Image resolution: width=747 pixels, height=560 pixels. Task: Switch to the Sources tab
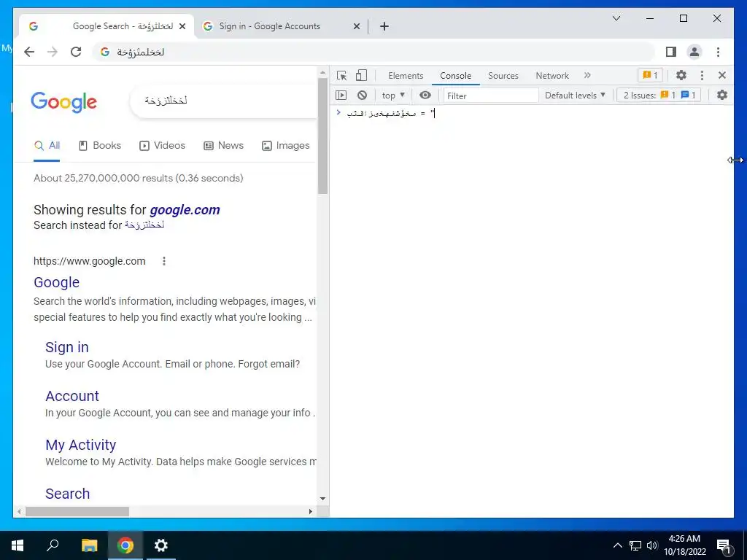coord(503,76)
